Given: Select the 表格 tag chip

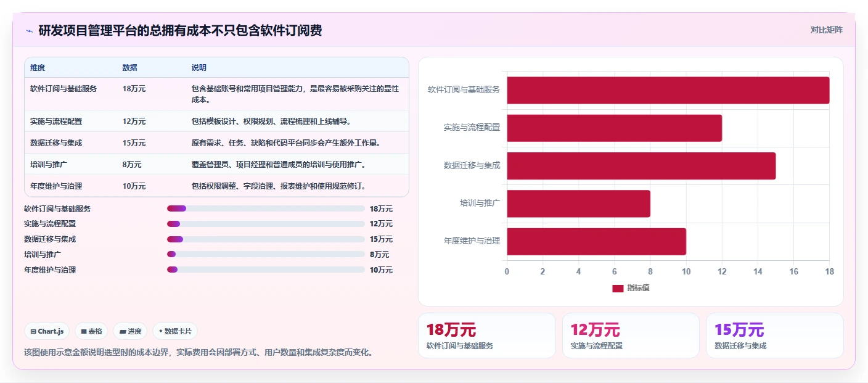Looking at the screenshot, I should pos(91,331).
